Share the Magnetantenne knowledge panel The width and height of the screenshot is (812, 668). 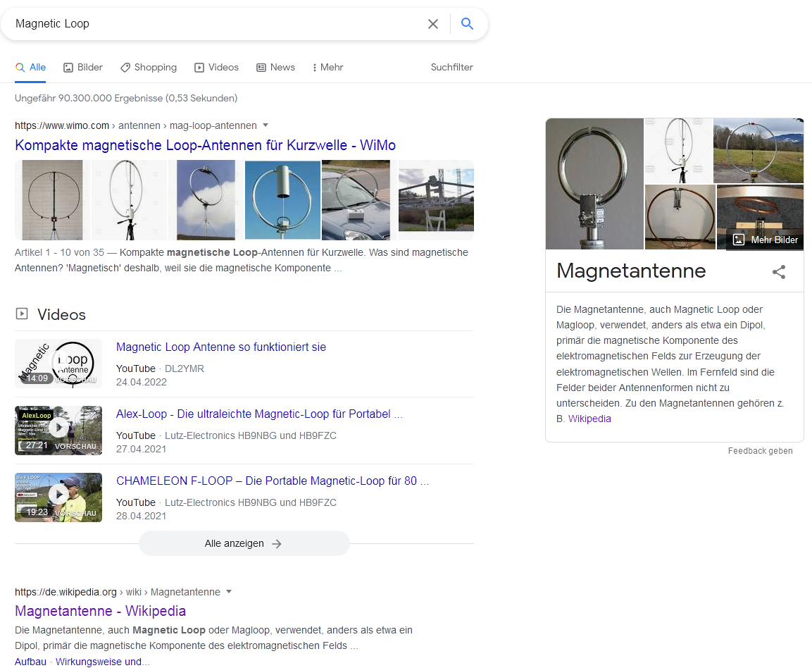[x=779, y=272]
